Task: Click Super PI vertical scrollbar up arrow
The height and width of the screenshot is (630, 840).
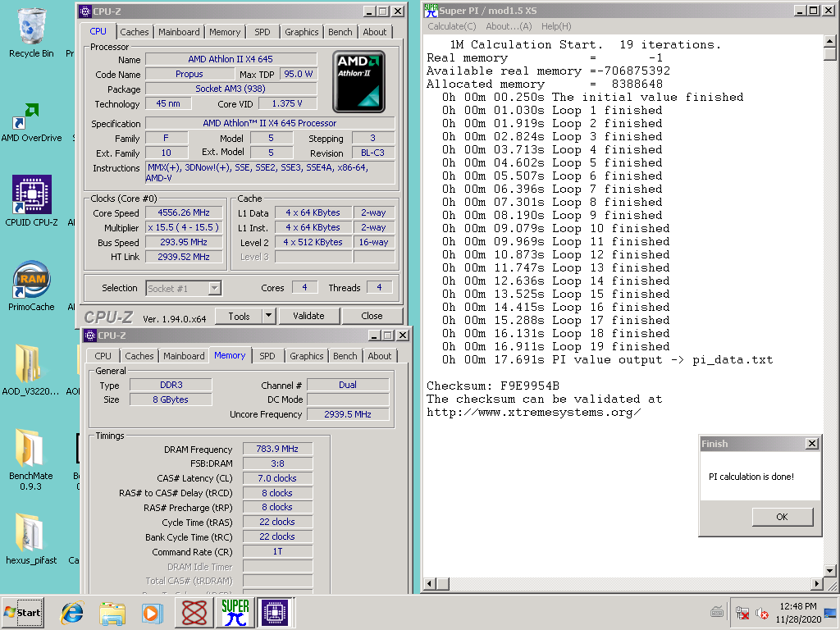Action: tap(830, 41)
